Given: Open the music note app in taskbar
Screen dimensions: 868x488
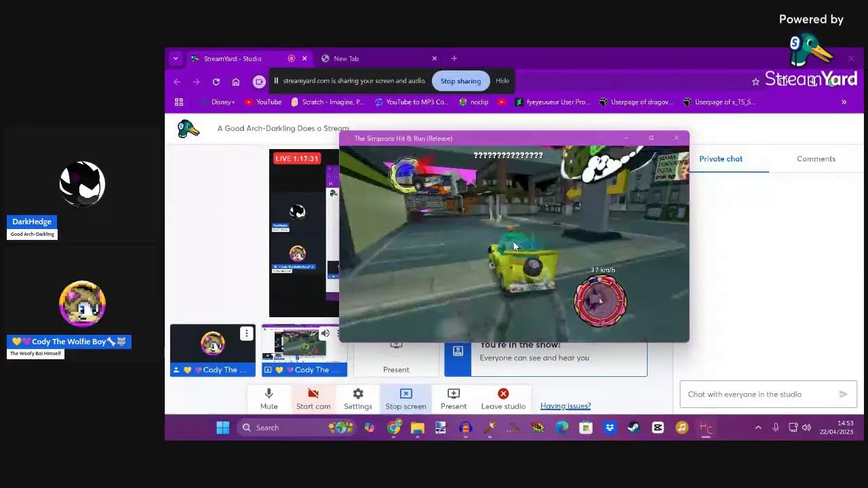Looking at the screenshot, I should [682, 428].
